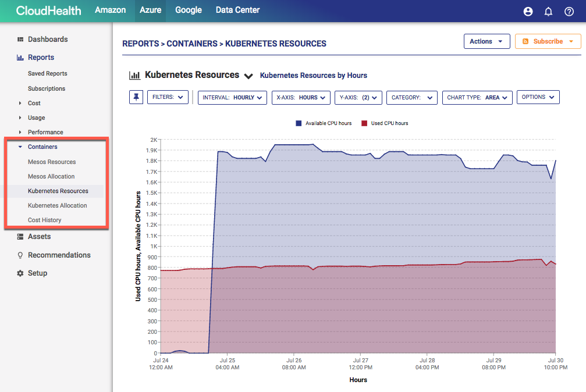Open the Category dropdown

[412, 98]
